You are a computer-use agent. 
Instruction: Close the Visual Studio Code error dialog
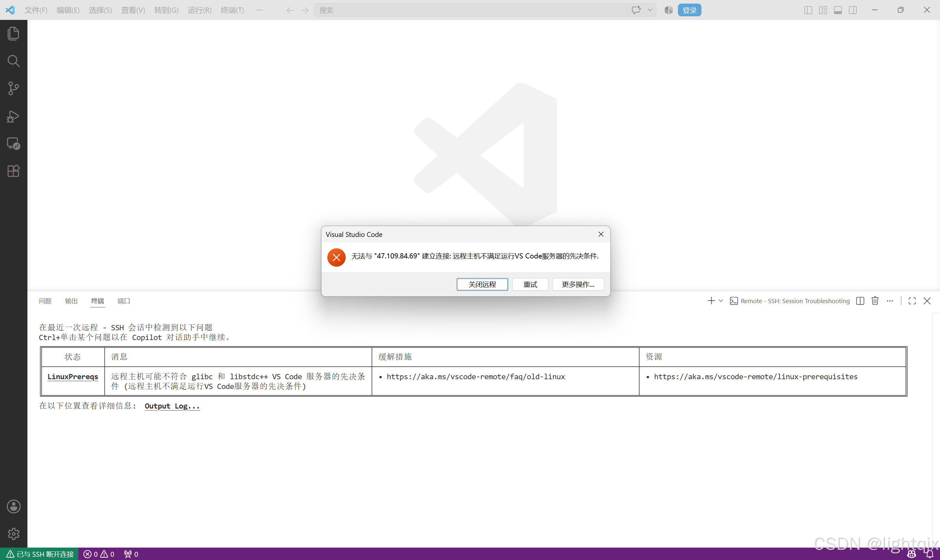(x=601, y=234)
